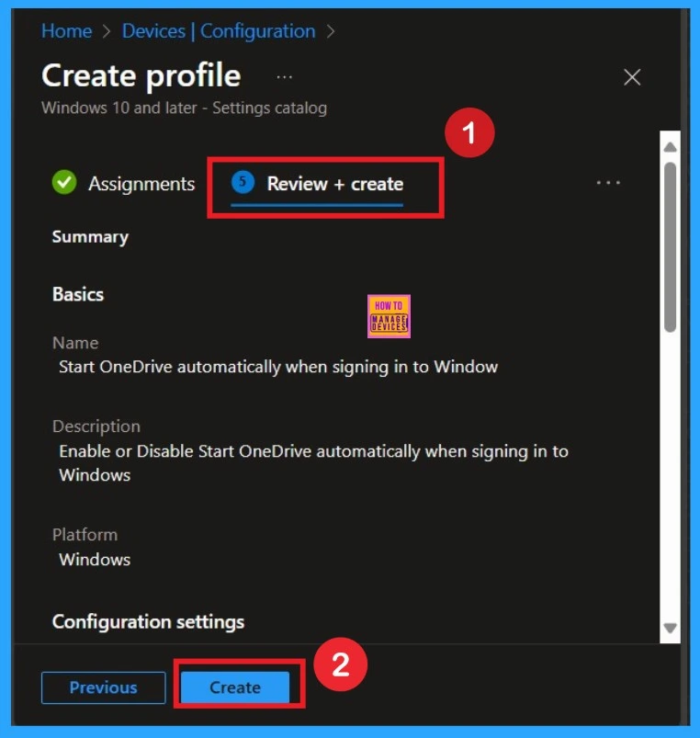Click the Start OneDrive automatically profile name text

click(x=278, y=367)
